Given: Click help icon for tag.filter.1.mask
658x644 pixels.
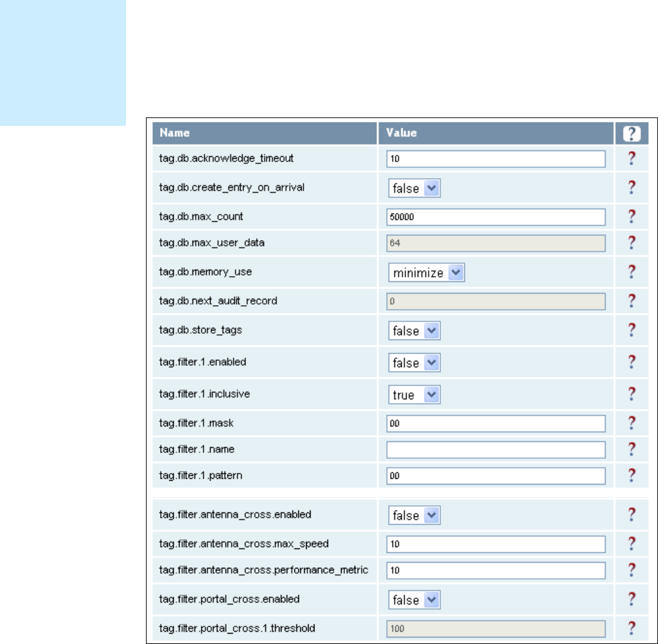Looking at the screenshot, I should click(x=632, y=423).
